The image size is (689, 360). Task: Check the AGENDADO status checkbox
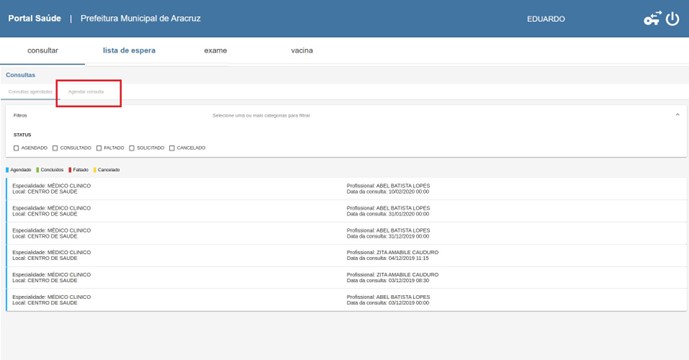(x=16, y=148)
